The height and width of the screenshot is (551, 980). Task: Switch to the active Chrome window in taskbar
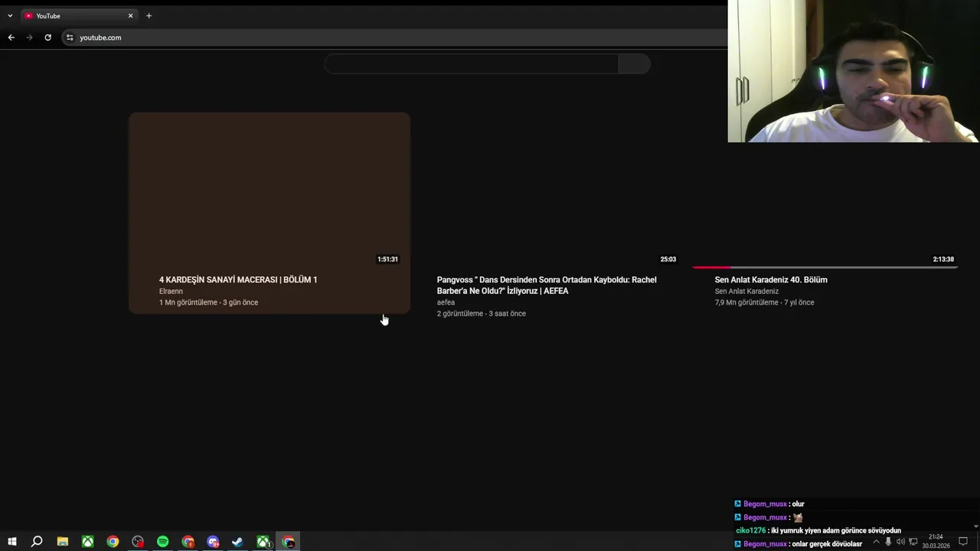click(x=289, y=542)
